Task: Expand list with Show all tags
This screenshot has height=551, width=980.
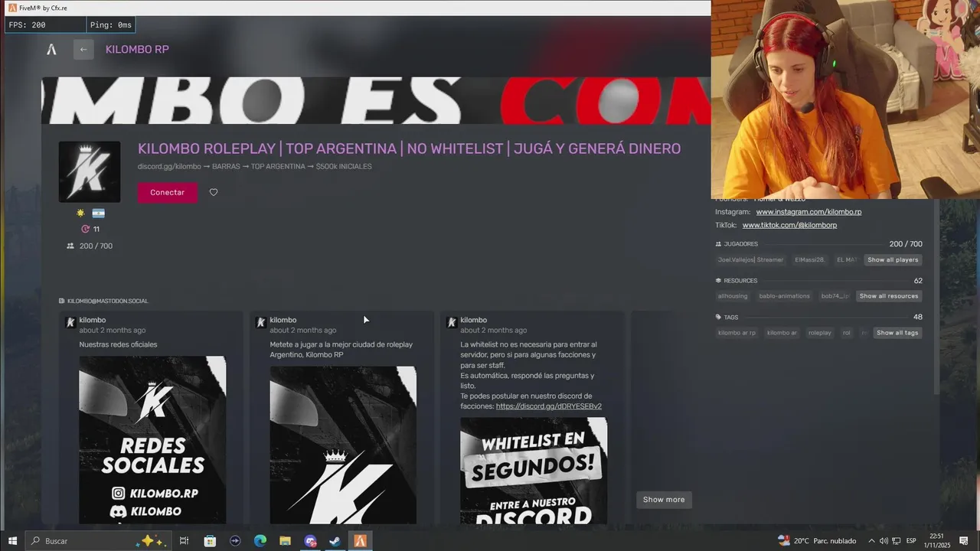Action: [x=897, y=333]
